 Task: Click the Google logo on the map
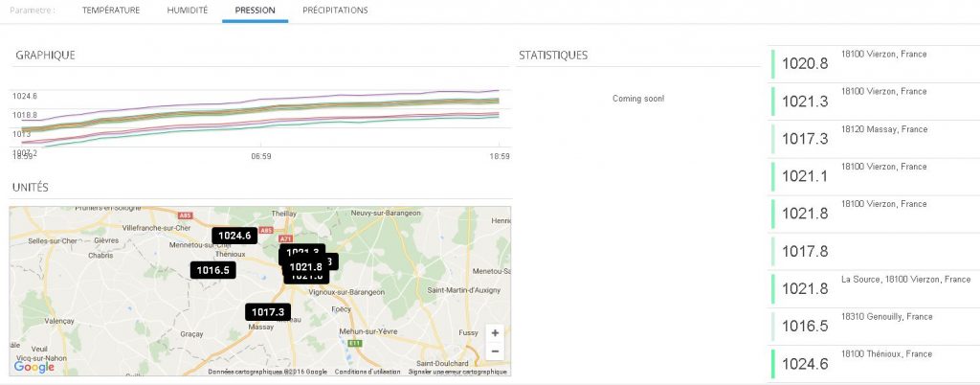point(33,366)
